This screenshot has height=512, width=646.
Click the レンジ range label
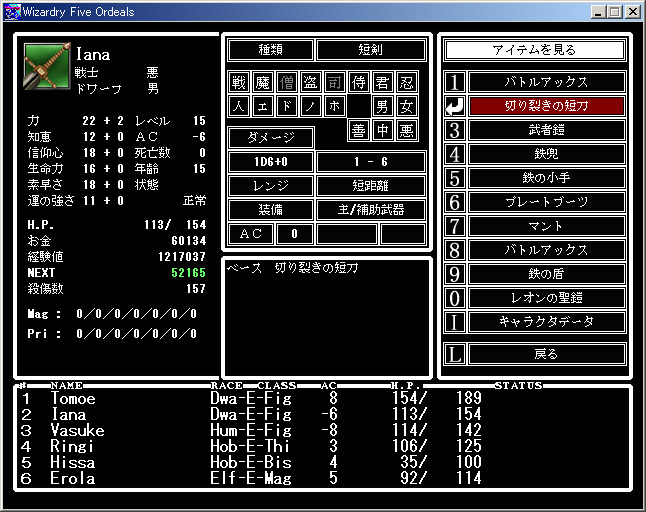click(271, 186)
